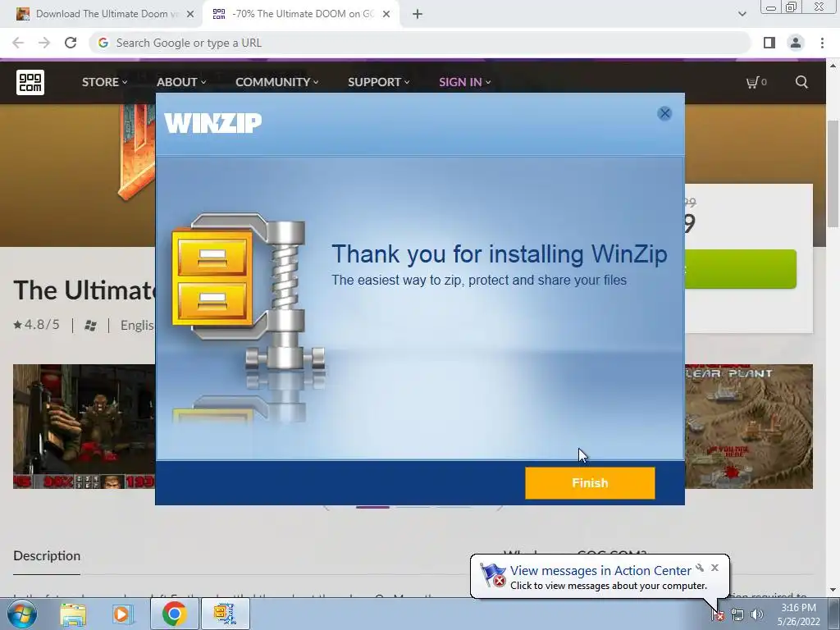Open Nuclear Plant map screenshot thumbnail
The width and height of the screenshot is (840, 630).
pyautogui.click(x=749, y=427)
